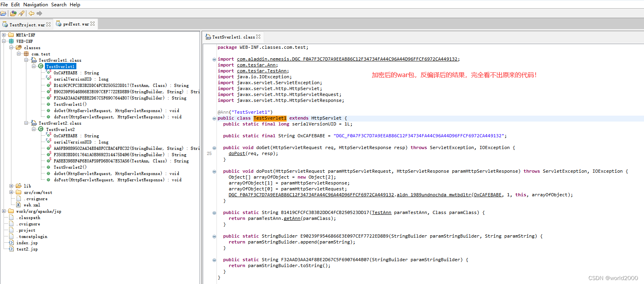
Task: Select doGet method under TestSverlet2
Action: [117, 173]
